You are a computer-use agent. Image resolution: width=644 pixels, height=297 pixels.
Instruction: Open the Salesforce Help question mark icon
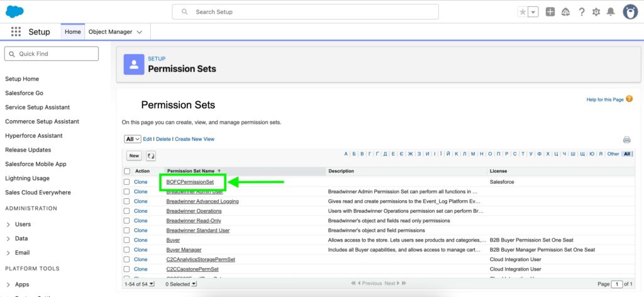581,12
